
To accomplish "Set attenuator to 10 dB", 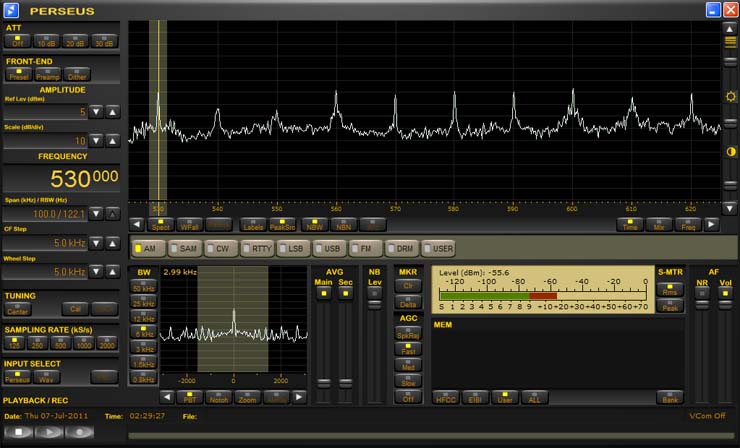I will pyautogui.click(x=46, y=41).
